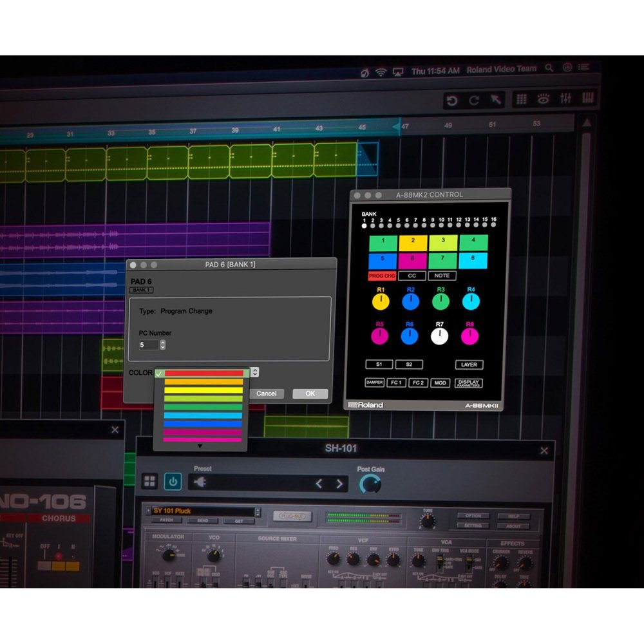Image resolution: width=644 pixels, height=644 pixels.
Task: Toggle the SH-101 plugin power button
Action: [173, 482]
